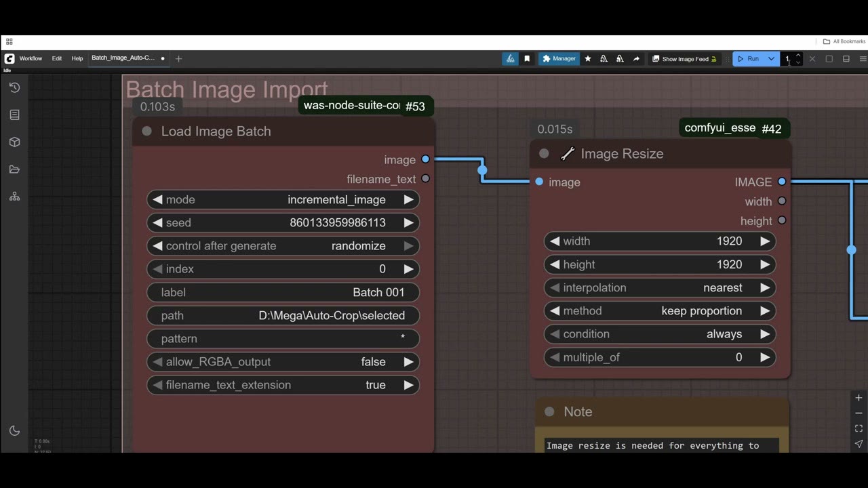Click the browser apps grid icon

[9, 41]
